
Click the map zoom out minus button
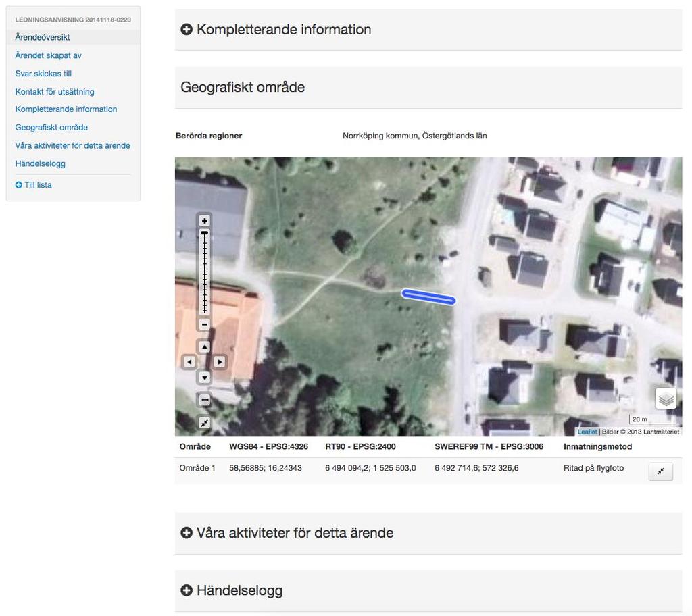[204, 324]
